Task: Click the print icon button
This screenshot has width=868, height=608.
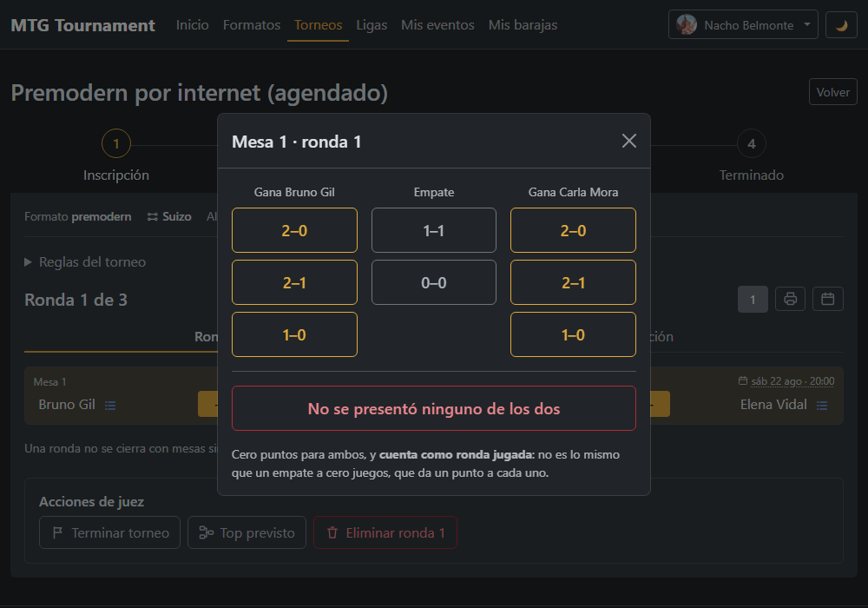Action: click(x=790, y=299)
